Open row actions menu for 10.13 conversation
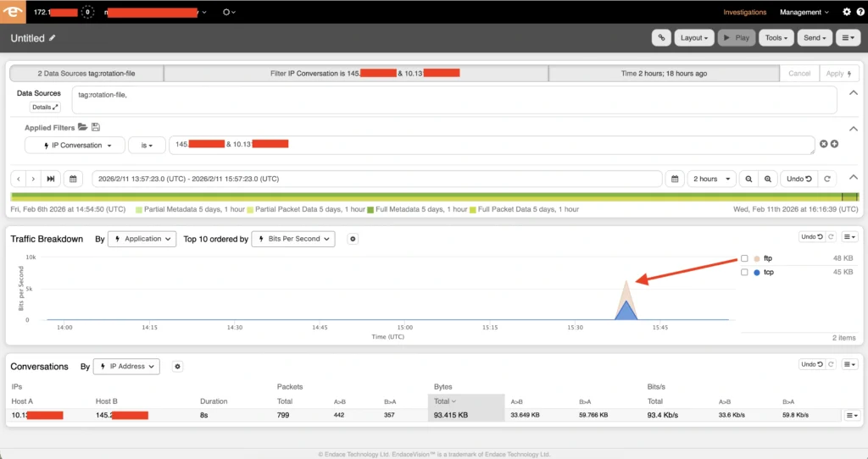868x459 pixels. [x=851, y=415]
